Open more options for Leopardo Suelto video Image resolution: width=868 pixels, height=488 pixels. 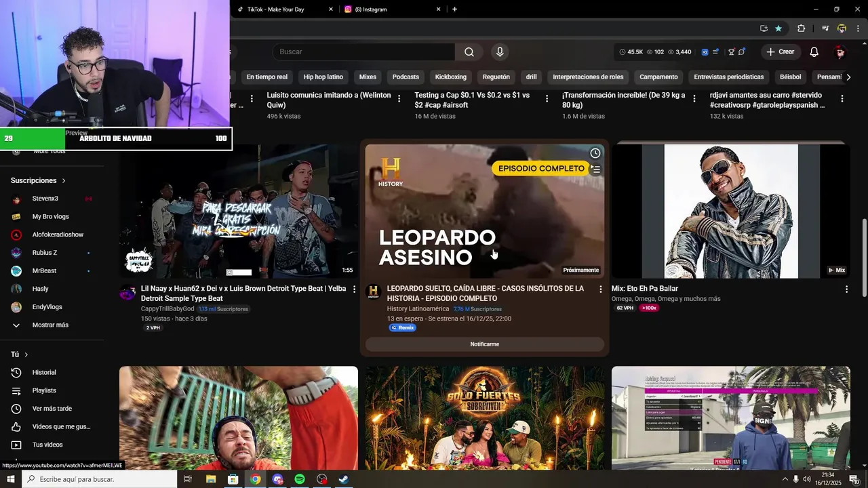(600, 289)
